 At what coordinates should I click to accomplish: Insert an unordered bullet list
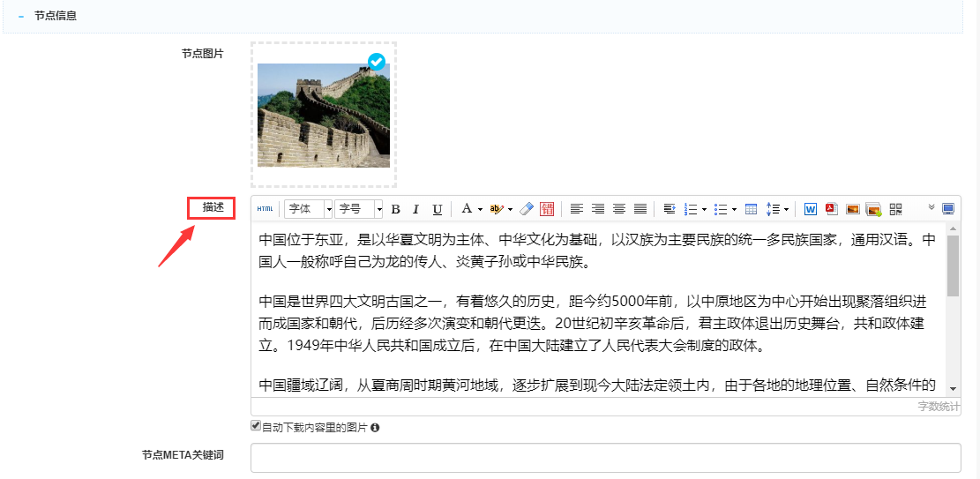pyautogui.click(x=721, y=209)
